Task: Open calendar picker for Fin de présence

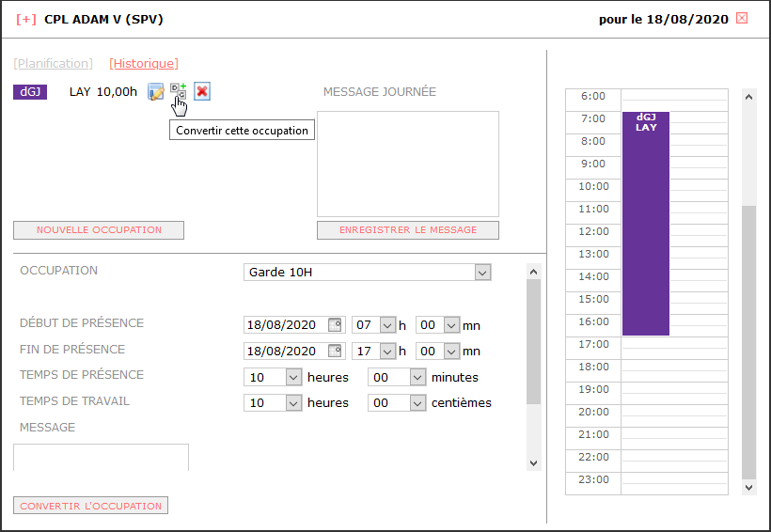Action: [335, 351]
